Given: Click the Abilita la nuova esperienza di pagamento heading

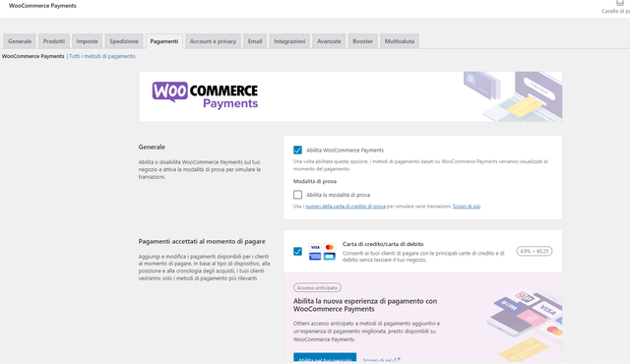Looking at the screenshot, I should pos(365,305).
